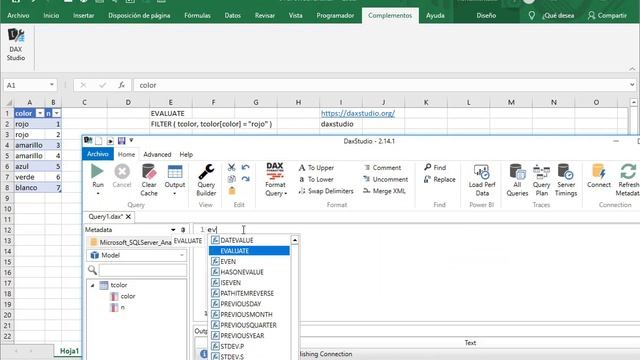The width and height of the screenshot is (640, 360).
Task: Click cell A4 containing amarillo
Action: (x=29, y=145)
